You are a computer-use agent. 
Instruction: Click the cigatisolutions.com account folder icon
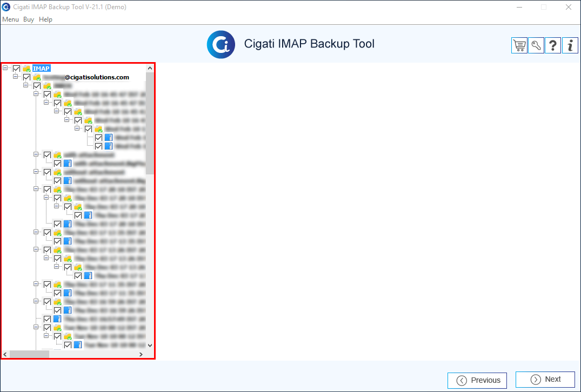[37, 77]
